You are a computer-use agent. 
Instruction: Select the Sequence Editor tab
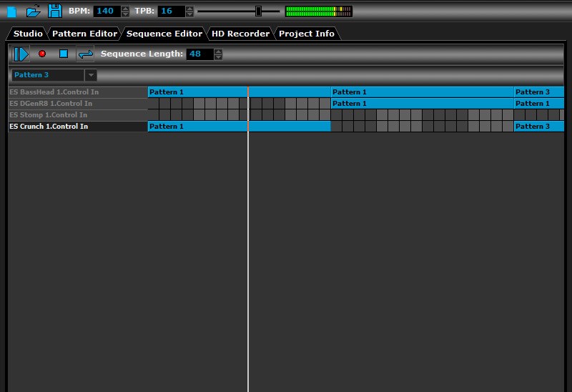(164, 34)
